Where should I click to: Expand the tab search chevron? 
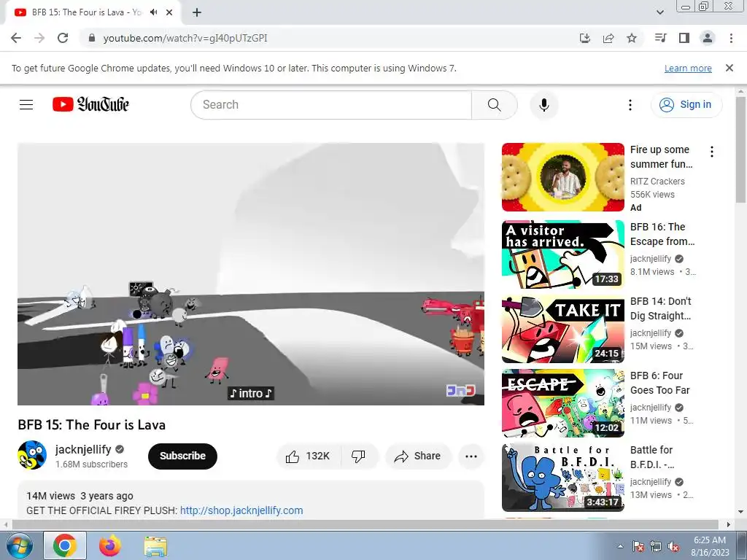pyautogui.click(x=660, y=12)
